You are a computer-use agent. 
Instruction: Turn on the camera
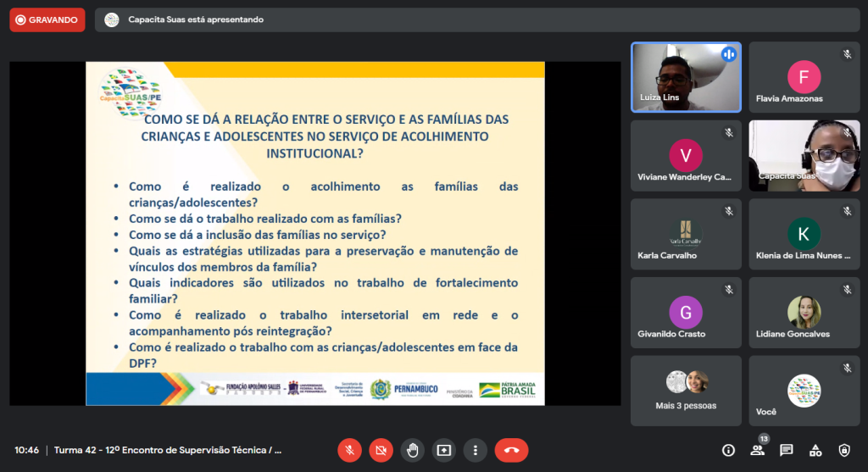click(x=381, y=450)
